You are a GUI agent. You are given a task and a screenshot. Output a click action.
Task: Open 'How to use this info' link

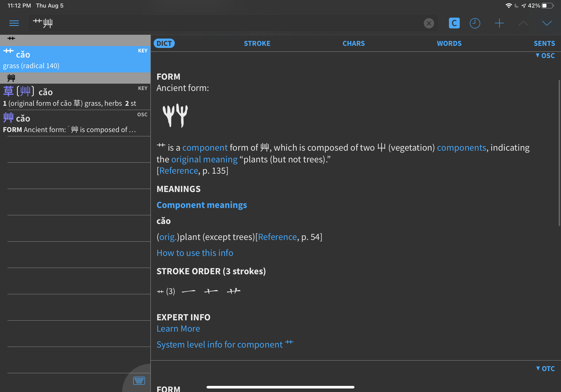(x=195, y=253)
